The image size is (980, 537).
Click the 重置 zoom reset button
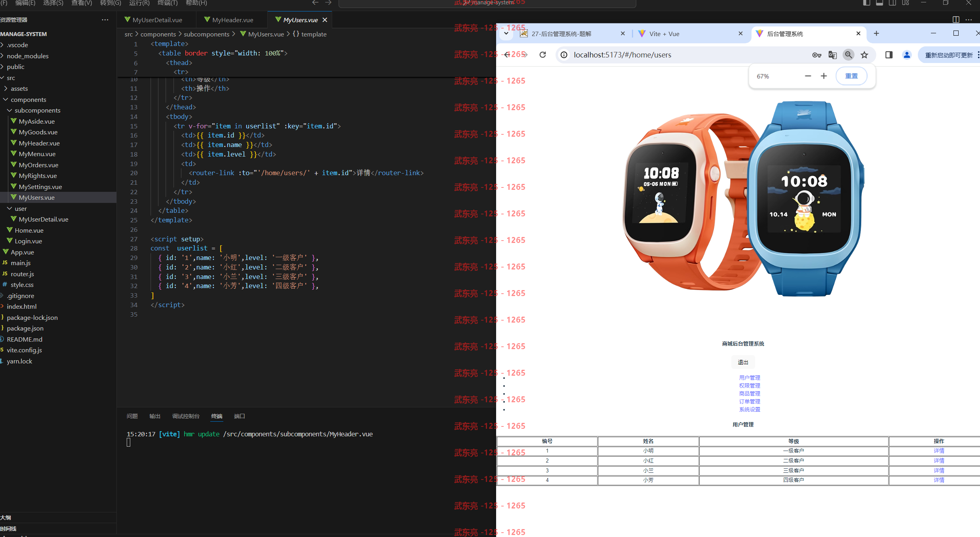coord(851,76)
